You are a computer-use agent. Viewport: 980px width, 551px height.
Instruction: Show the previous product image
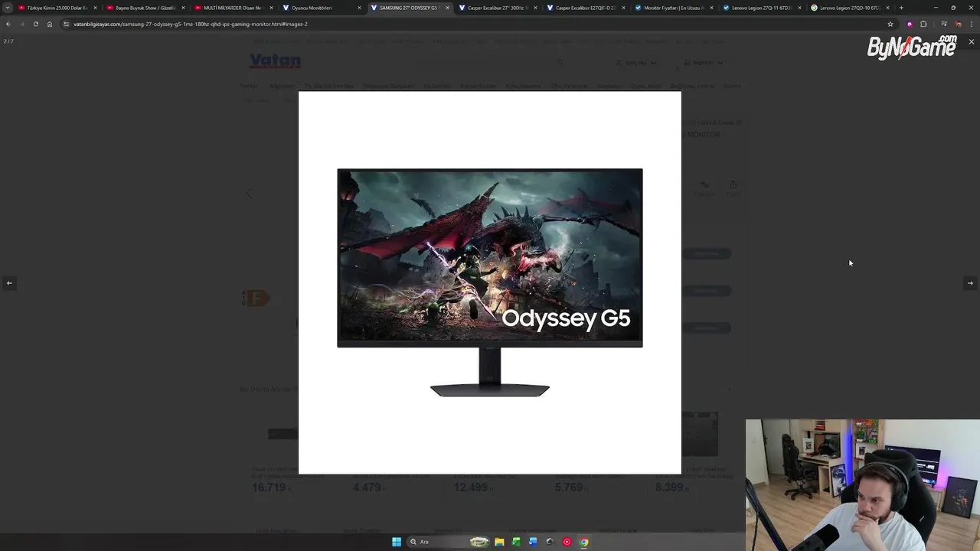(x=9, y=283)
